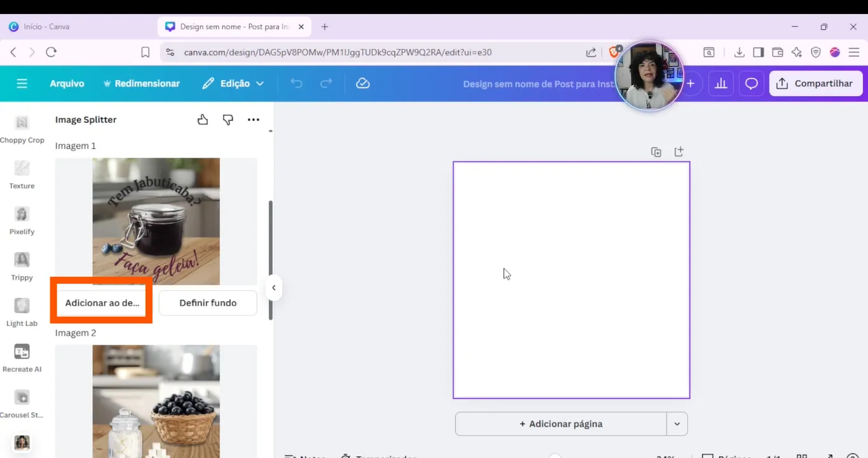
Task: Click the duplicate page icon above the canvas
Action: [x=656, y=152]
